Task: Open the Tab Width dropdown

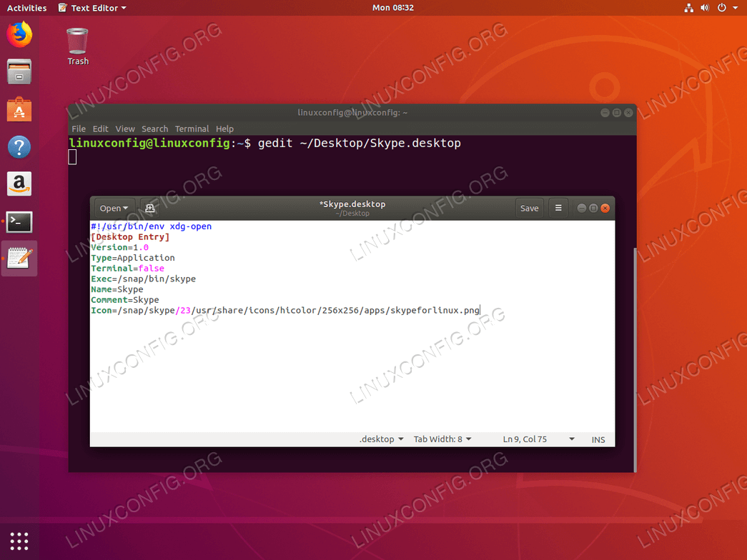Action: click(442, 439)
